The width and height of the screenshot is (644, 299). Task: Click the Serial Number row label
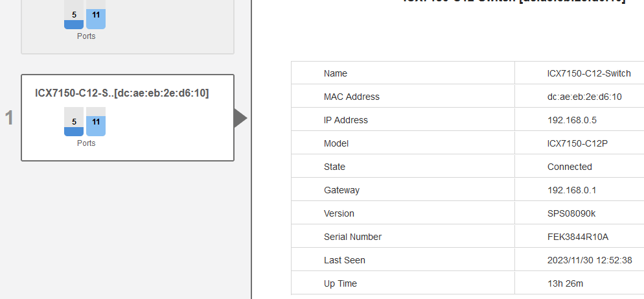click(352, 237)
